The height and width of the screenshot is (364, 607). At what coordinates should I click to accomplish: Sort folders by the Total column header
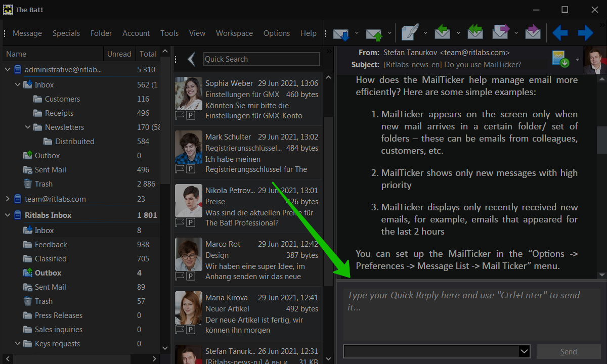(x=148, y=54)
